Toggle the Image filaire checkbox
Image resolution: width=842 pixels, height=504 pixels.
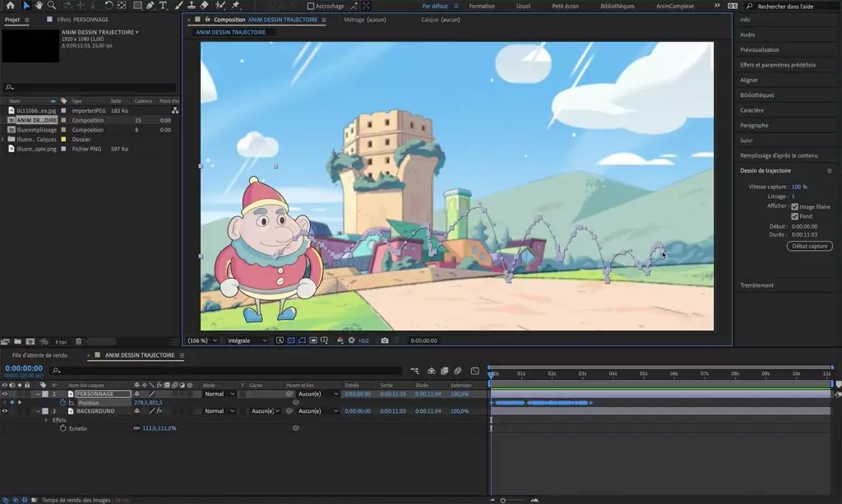tap(795, 206)
